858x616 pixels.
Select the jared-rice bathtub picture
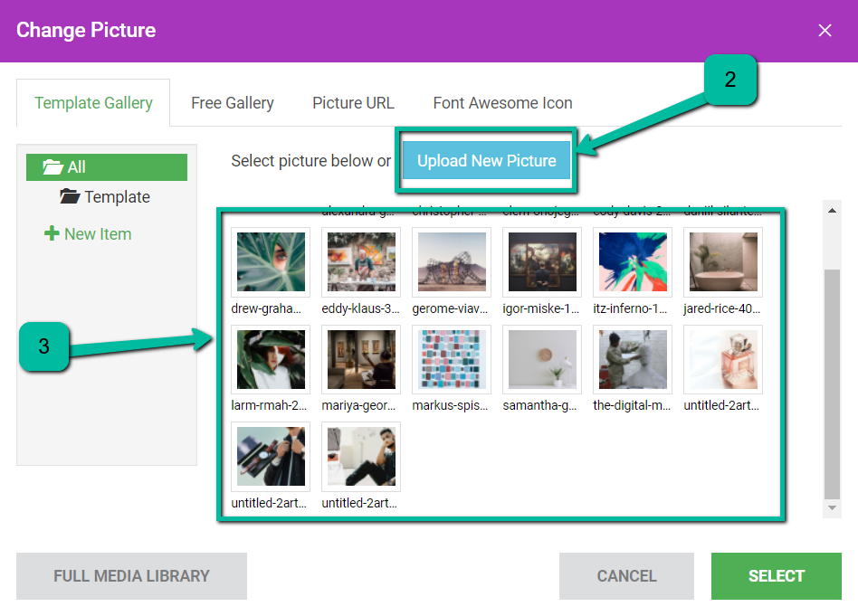click(723, 261)
